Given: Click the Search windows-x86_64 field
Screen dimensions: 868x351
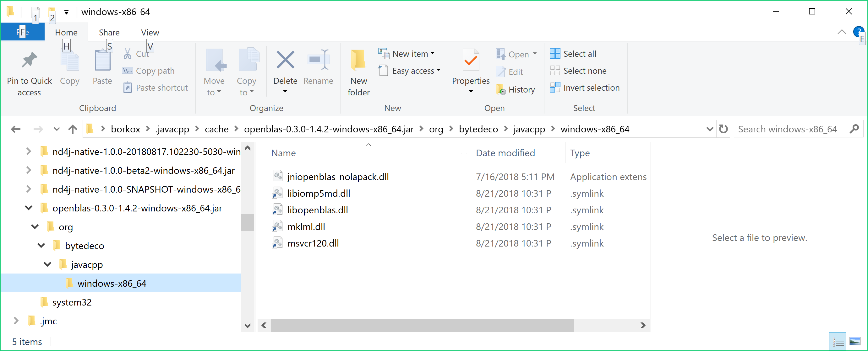Looking at the screenshot, I should tap(789, 129).
